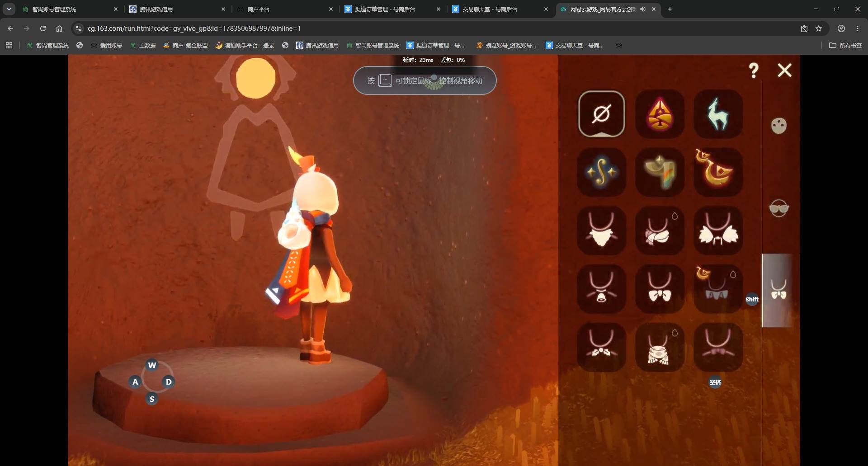Pick the bell collar necklace item
The width and height of the screenshot is (868, 466).
click(x=601, y=289)
